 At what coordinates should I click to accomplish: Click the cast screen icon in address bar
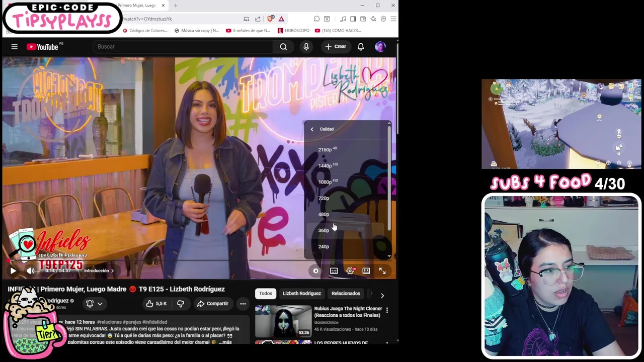[x=247, y=19]
